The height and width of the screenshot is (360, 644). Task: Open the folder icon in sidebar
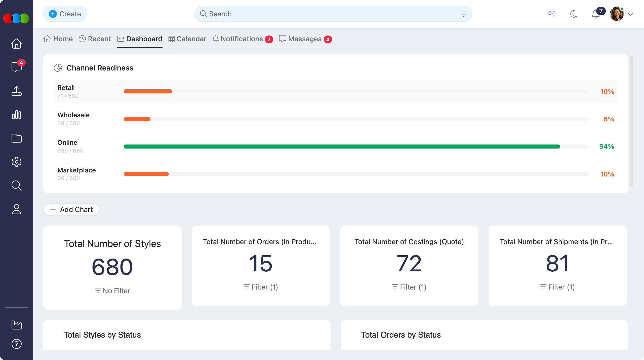(x=17, y=138)
